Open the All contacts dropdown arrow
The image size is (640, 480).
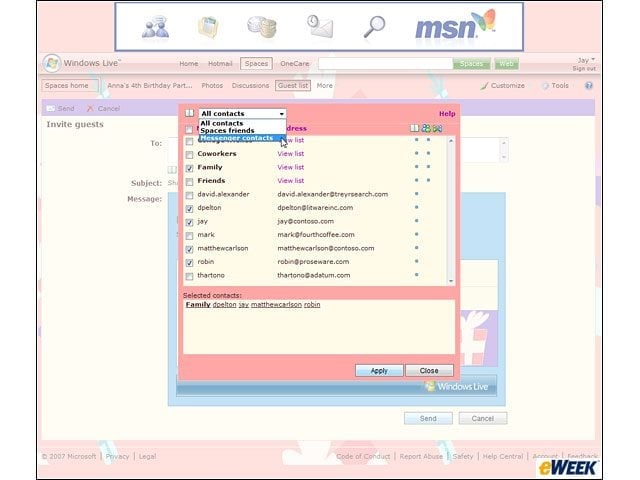[281, 114]
